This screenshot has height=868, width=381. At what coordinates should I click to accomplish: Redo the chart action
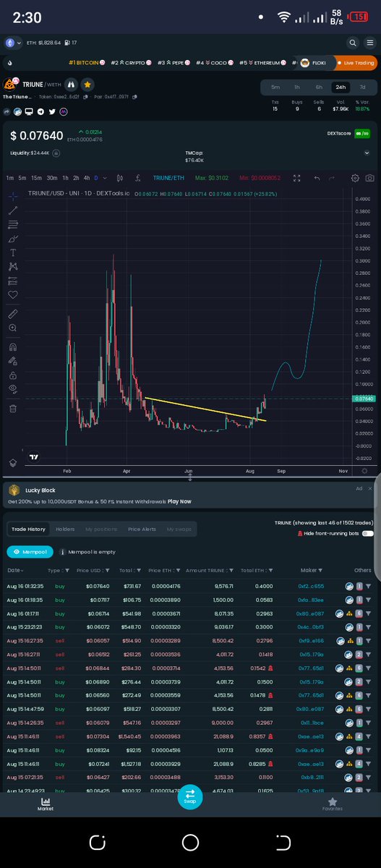[332, 178]
